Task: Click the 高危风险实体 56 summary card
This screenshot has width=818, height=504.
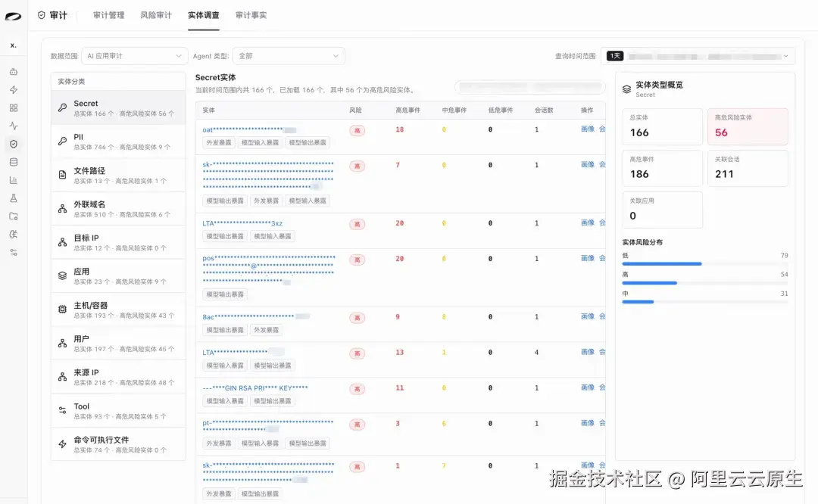Action: (748, 126)
